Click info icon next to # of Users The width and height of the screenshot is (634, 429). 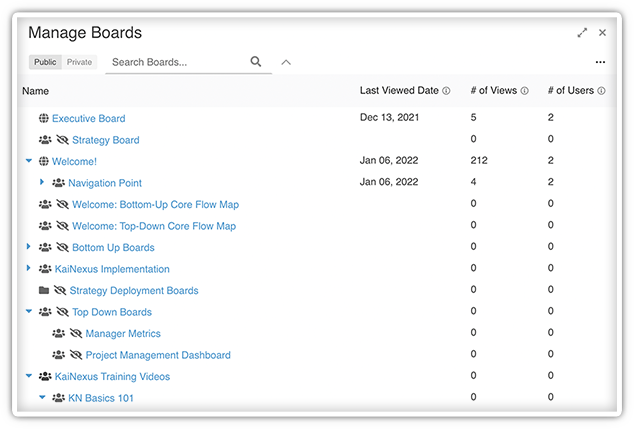(x=601, y=91)
